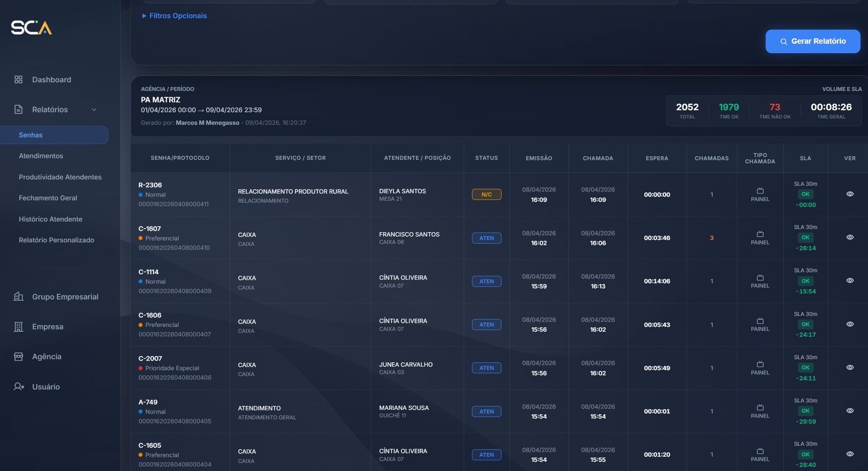Click the SCA logo in sidebar
Screen dimensions: 868x471
point(31,28)
